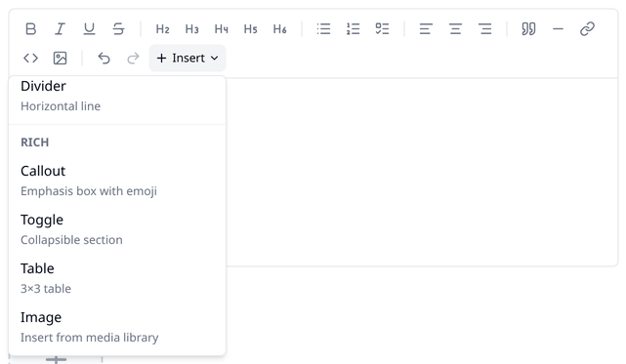Choose Toggle collapsible section option
626x364 pixels.
(x=117, y=229)
